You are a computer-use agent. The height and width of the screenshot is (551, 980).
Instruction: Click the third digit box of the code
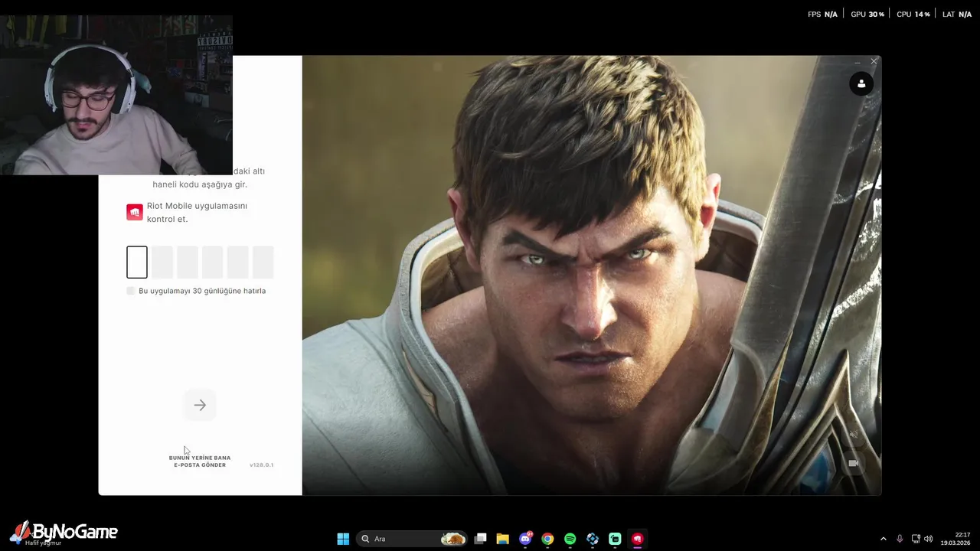[188, 262]
